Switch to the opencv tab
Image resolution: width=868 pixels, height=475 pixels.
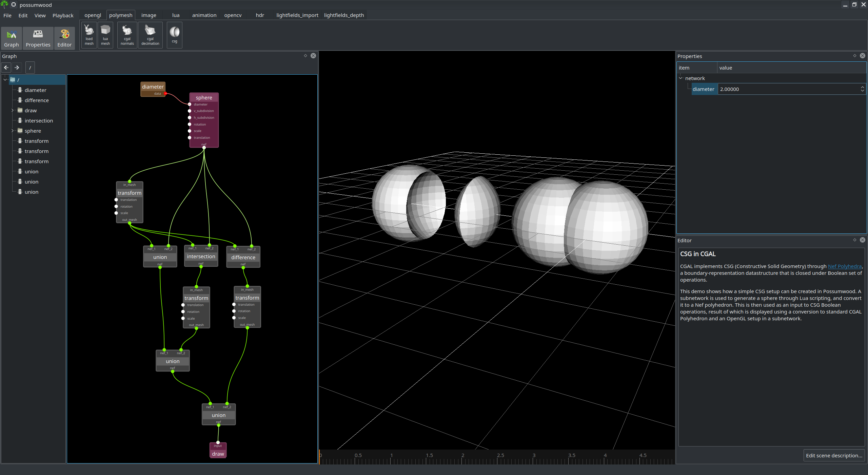[233, 15]
